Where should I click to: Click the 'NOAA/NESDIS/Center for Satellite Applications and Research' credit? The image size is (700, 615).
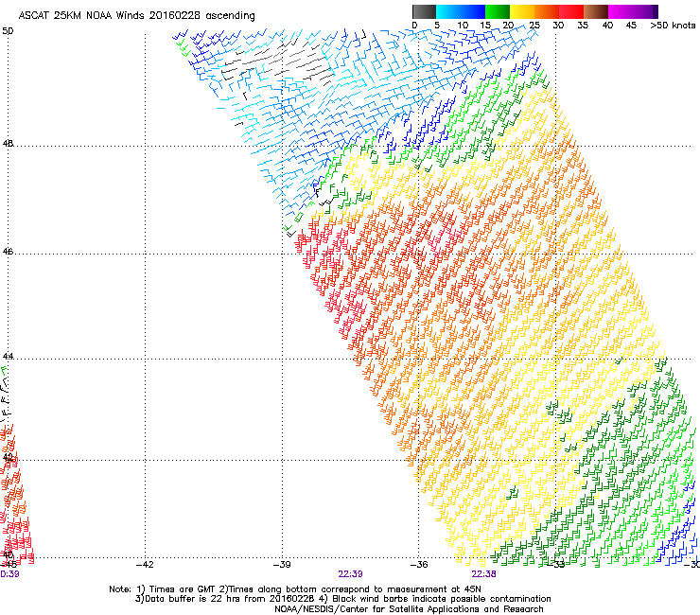point(409,609)
